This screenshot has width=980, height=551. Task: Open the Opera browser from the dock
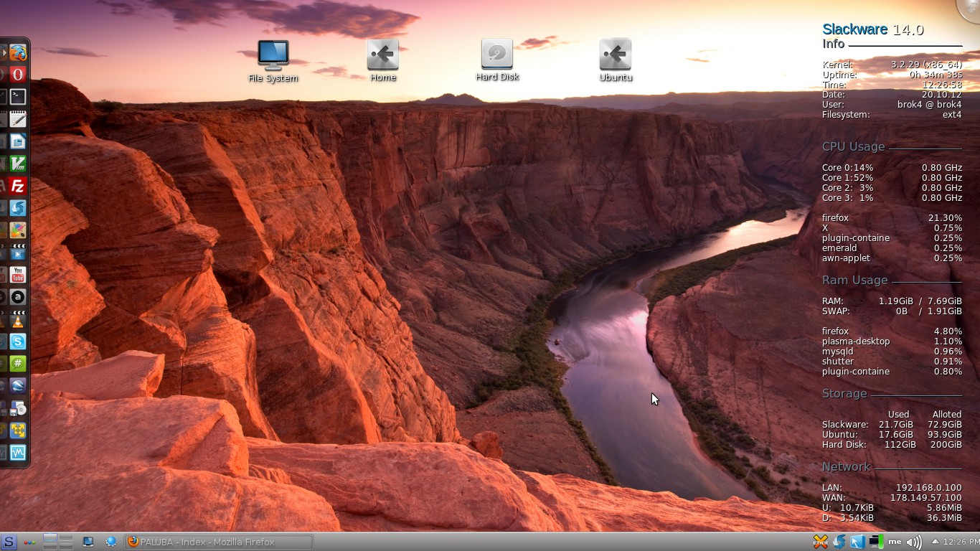pos(18,74)
